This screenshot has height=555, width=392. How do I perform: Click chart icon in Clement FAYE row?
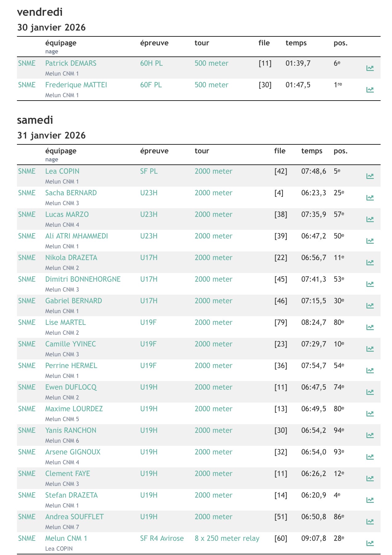370,478
